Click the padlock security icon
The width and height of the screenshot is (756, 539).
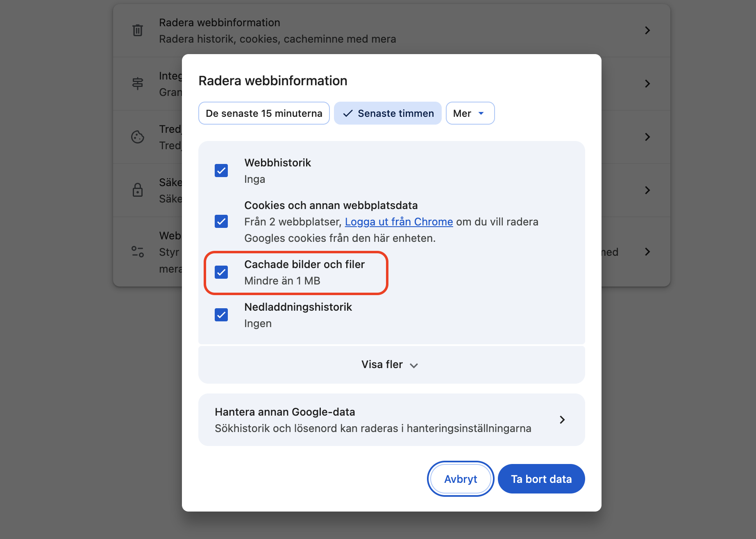138,190
